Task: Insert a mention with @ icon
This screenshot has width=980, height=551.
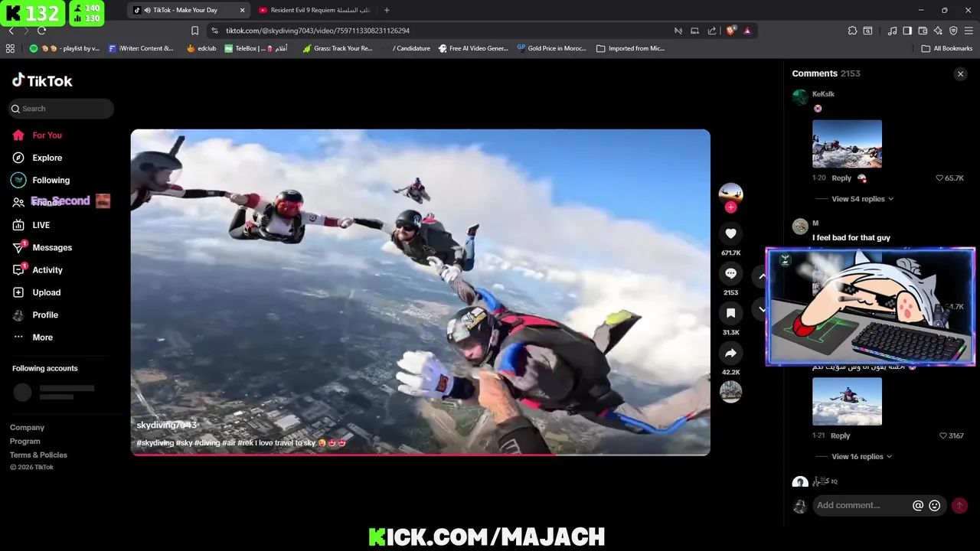Action: point(918,506)
